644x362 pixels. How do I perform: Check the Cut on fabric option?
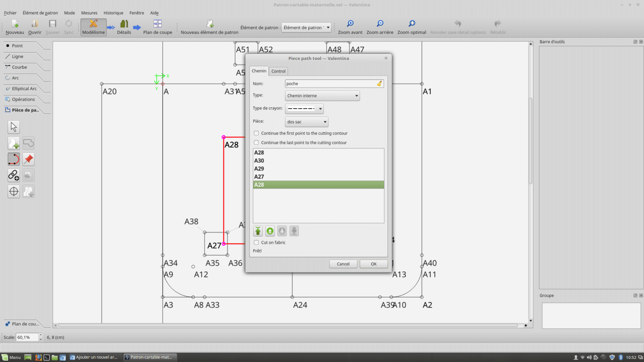point(256,243)
